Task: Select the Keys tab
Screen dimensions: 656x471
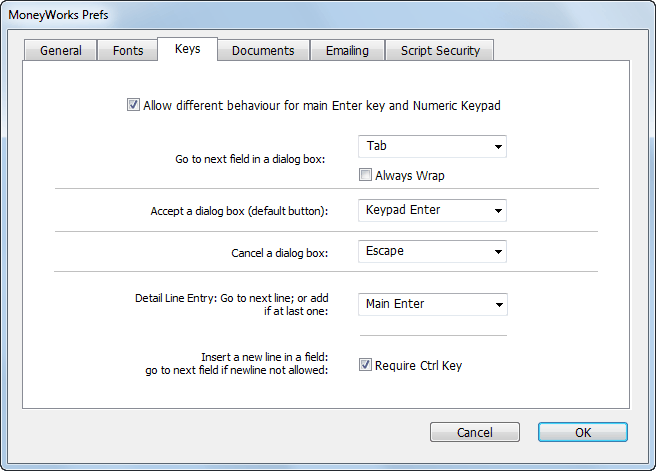Action: pos(187,49)
